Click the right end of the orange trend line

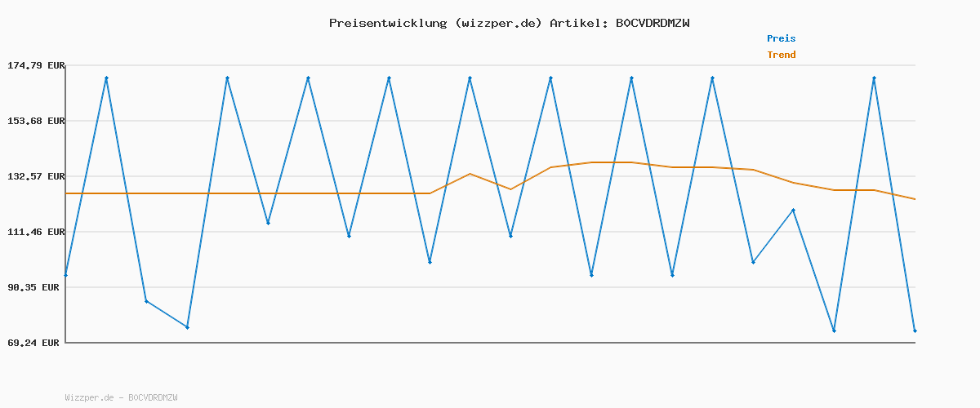click(x=915, y=199)
